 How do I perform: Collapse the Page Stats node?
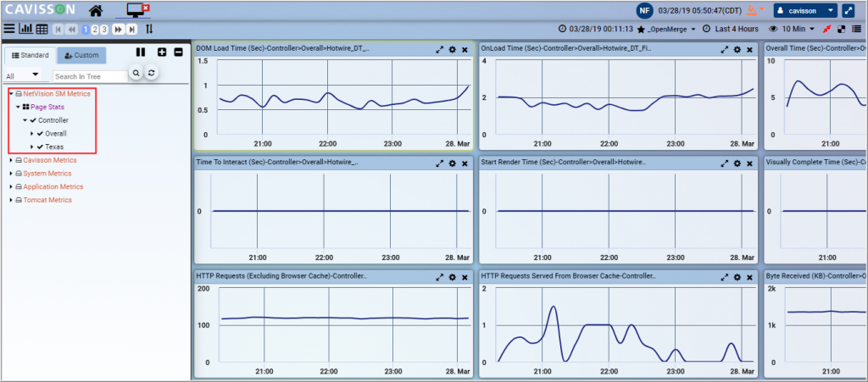click(18, 108)
